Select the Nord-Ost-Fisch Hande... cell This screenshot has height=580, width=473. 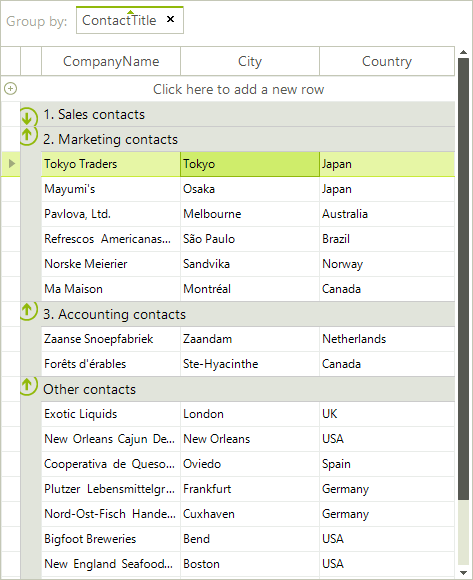(x=111, y=514)
